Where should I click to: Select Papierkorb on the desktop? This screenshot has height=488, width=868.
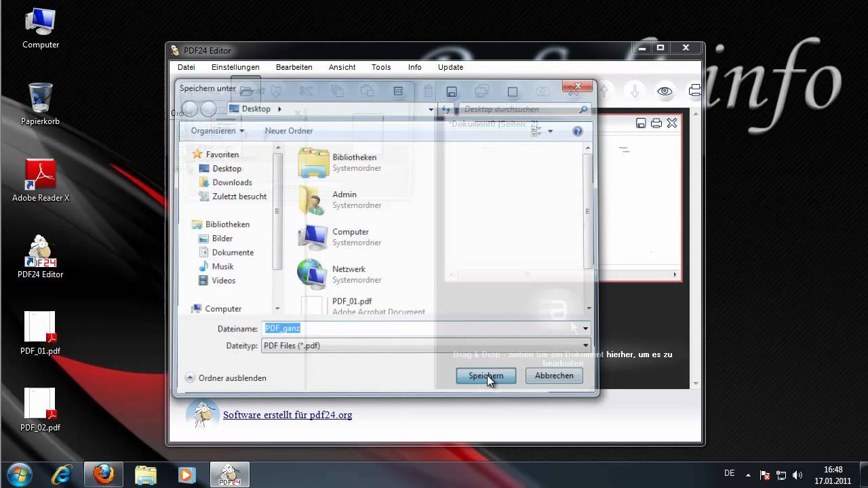[x=41, y=104]
